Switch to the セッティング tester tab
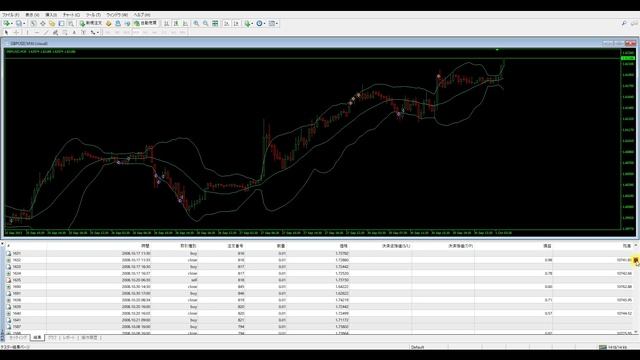 pyautogui.click(x=18, y=338)
